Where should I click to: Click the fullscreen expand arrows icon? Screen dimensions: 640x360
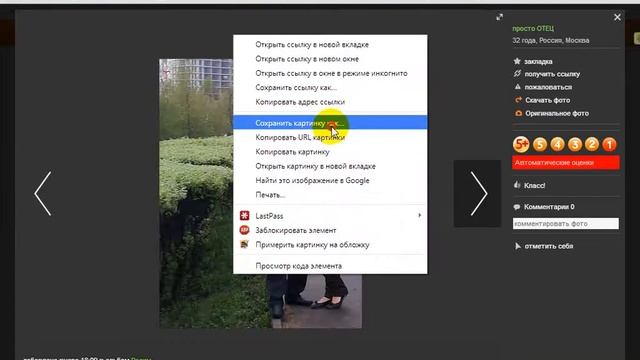[499, 17]
